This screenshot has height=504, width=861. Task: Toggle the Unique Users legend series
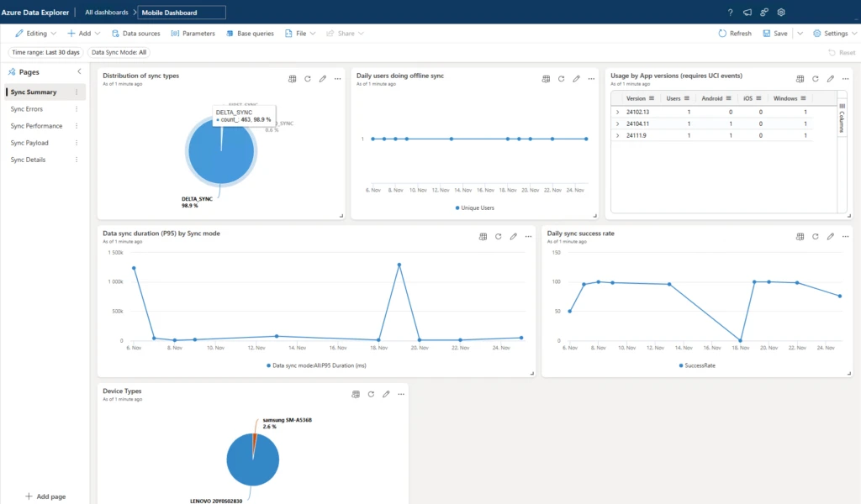click(475, 207)
